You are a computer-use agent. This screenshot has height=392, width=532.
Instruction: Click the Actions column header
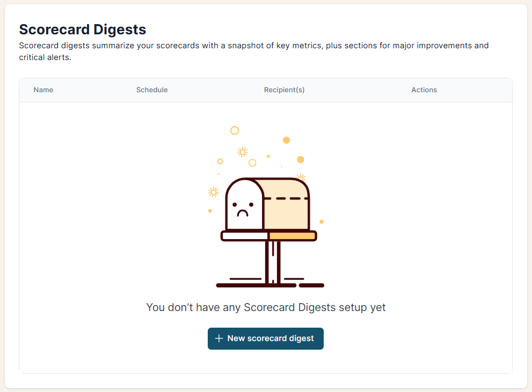pos(424,90)
